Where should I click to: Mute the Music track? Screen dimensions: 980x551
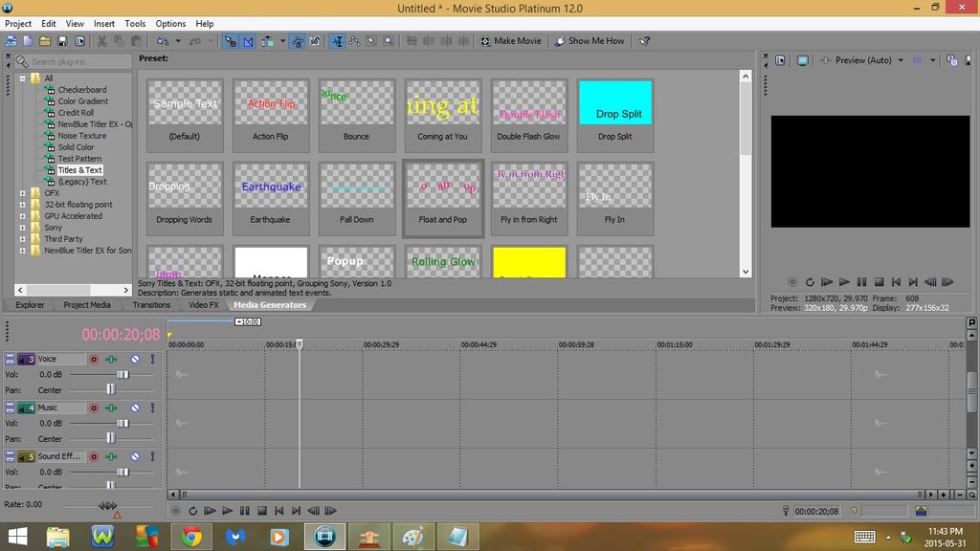[x=136, y=408]
